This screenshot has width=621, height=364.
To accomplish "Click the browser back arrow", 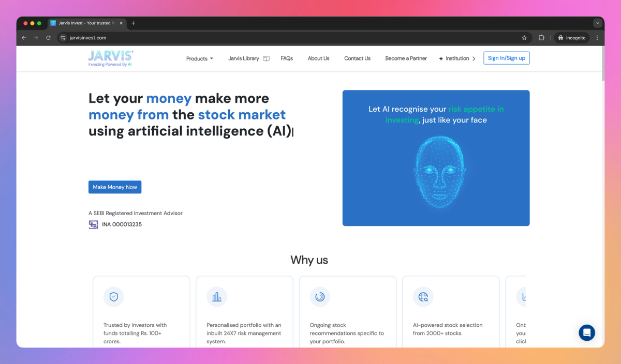I will (24, 38).
